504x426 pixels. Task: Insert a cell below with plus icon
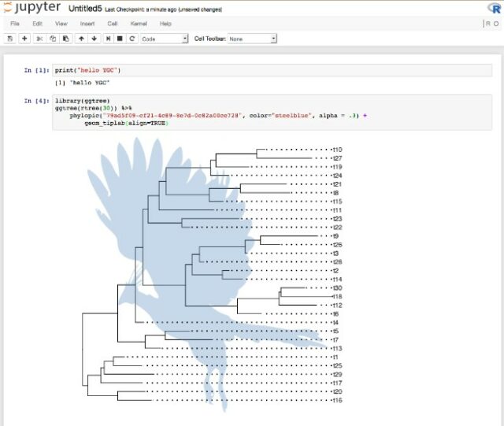[24, 39]
